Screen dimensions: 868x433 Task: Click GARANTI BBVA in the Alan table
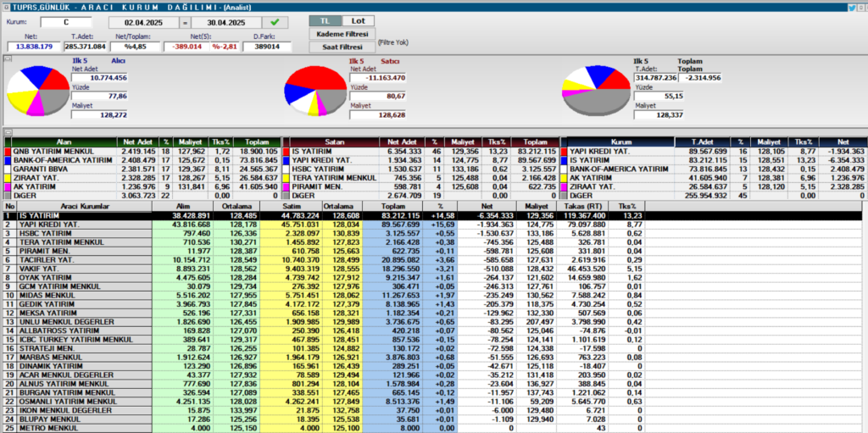(36, 169)
